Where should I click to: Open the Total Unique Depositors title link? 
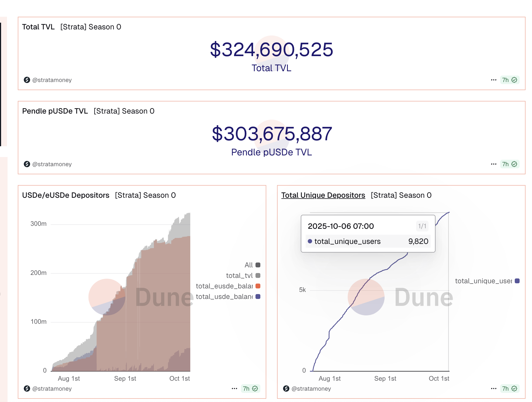click(323, 195)
